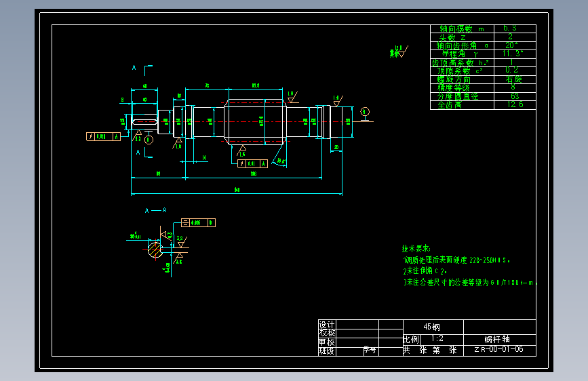Select the 11.3° lead angle value

tap(513, 54)
